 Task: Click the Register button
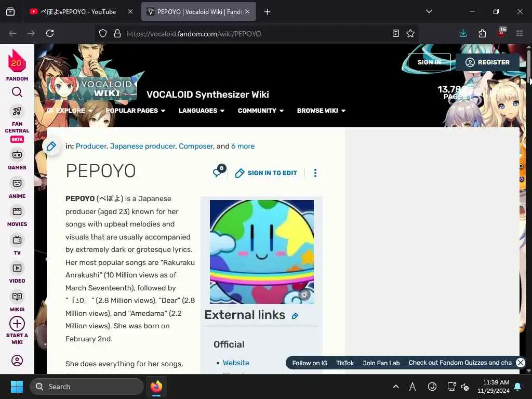click(x=487, y=62)
